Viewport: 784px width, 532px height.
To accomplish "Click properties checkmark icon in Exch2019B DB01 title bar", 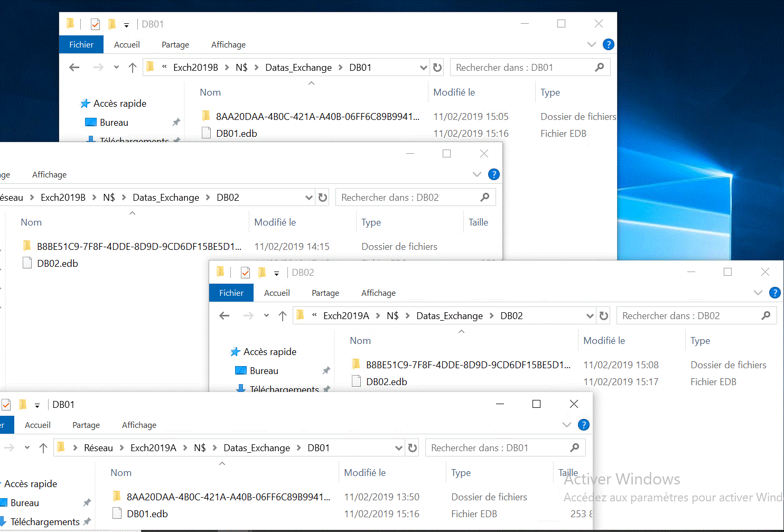I will [96, 24].
